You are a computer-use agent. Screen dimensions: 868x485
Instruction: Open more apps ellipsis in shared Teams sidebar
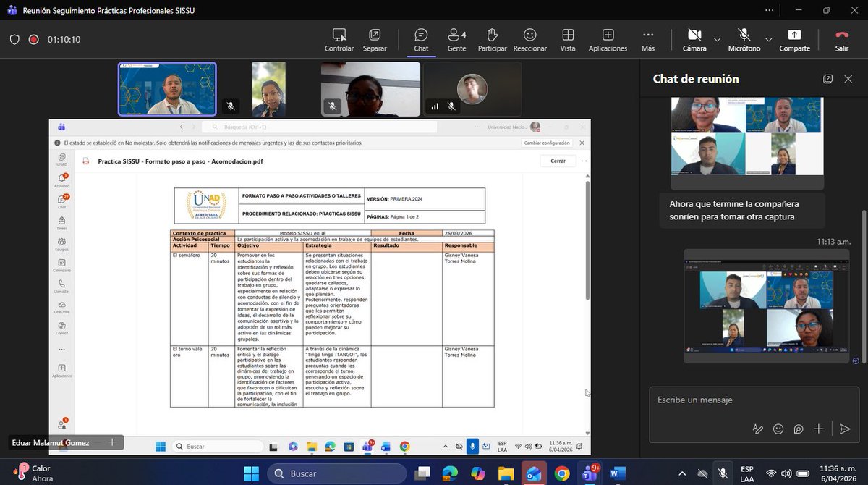point(62,349)
